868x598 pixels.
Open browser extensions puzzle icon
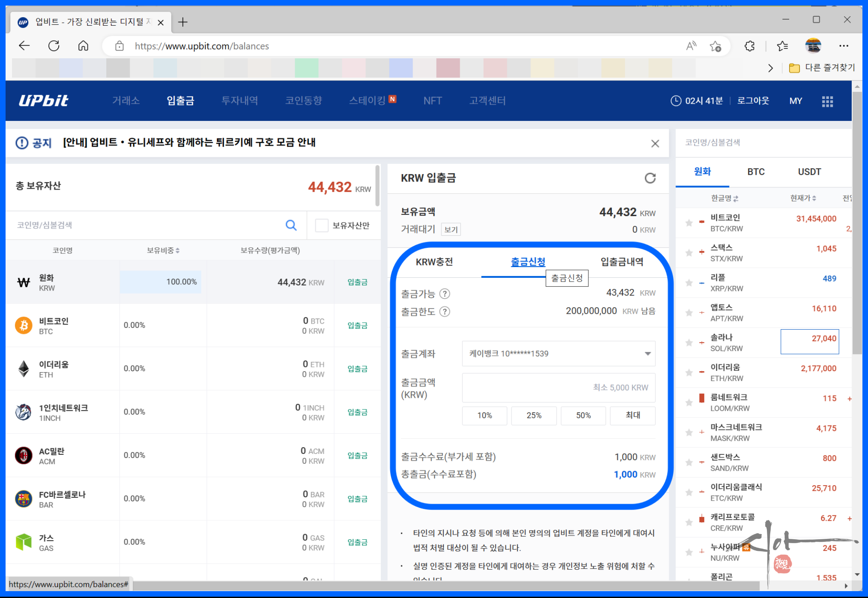click(749, 46)
